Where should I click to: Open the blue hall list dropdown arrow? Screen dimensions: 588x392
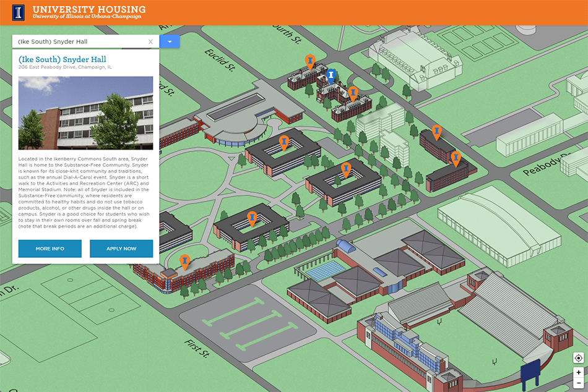170,41
